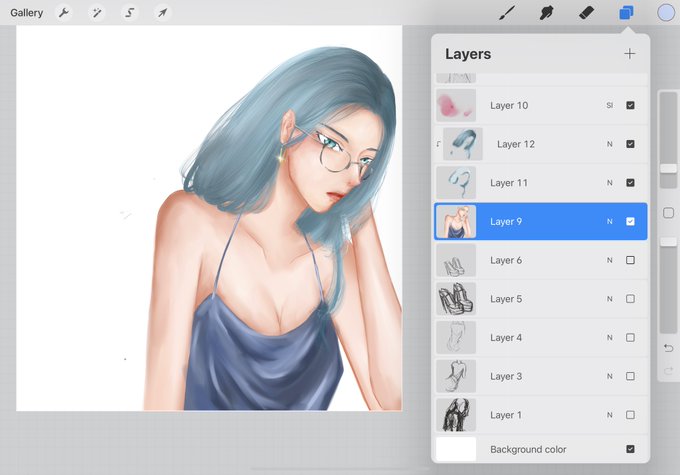Select the Selection S-shaped tool
Screen dimensions: 680x475
pos(129,13)
